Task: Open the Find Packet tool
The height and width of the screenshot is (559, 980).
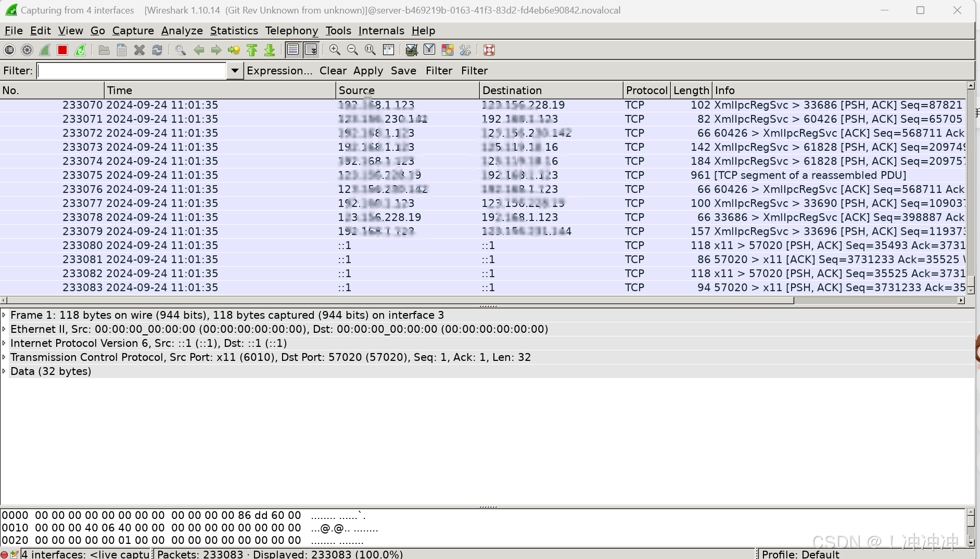Action: pos(181,49)
